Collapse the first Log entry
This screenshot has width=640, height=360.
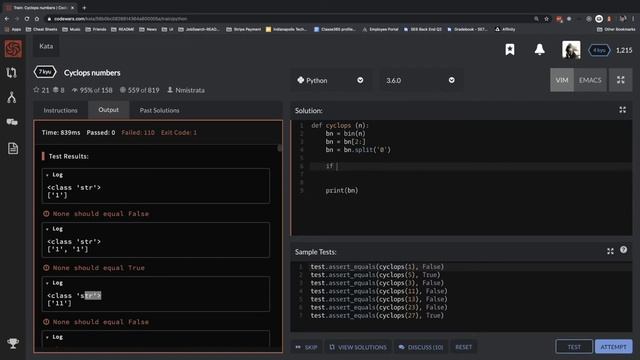[54, 175]
